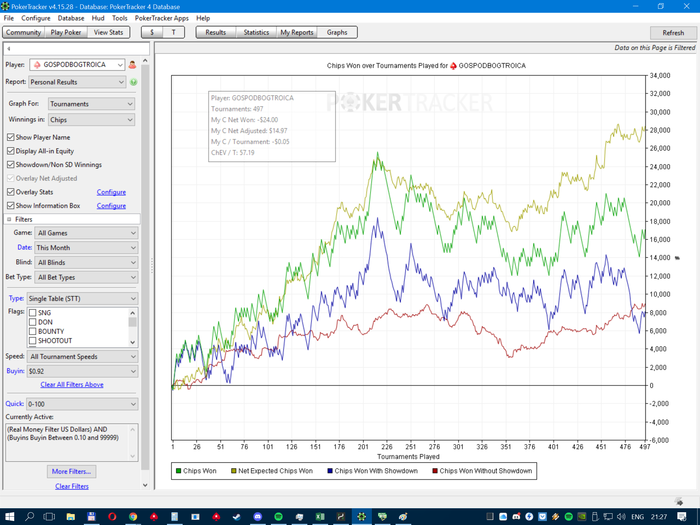Screen dimensions: 700x525
Task: Click the PokerTracker icon in the taskbar
Action: pyautogui.click(x=361, y=517)
